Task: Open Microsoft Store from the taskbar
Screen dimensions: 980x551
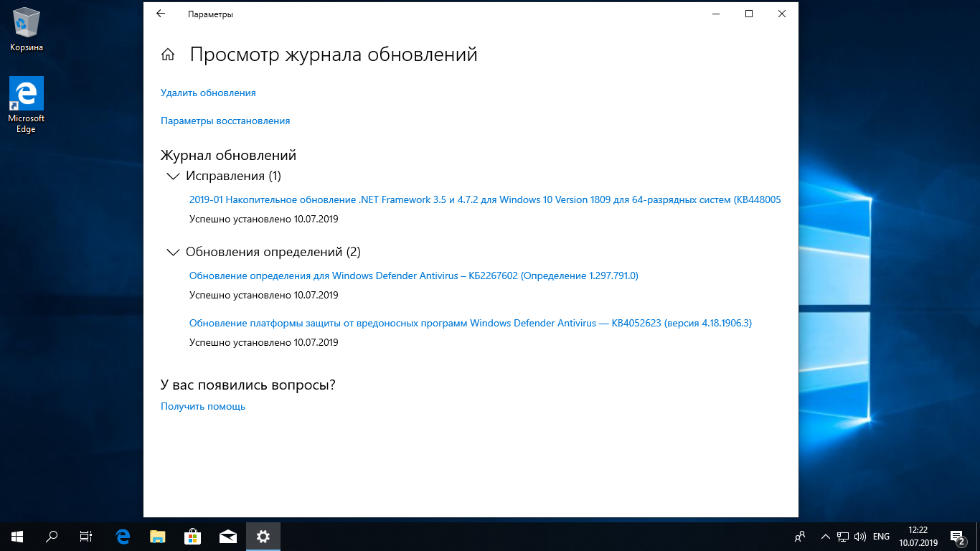Action: pyautogui.click(x=192, y=536)
